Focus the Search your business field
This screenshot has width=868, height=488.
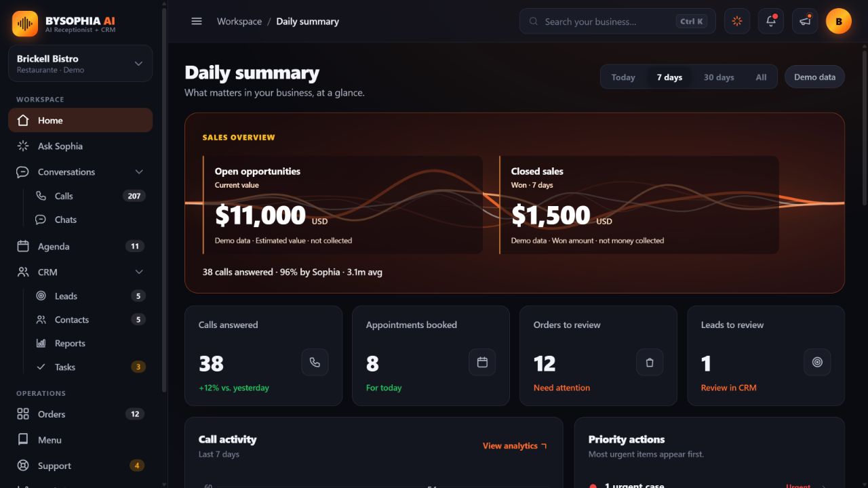click(618, 21)
